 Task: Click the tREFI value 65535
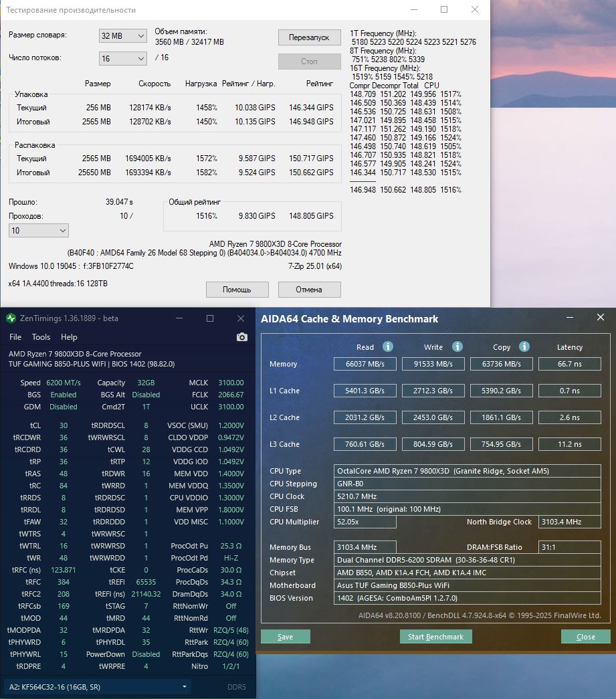[x=146, y=582]
